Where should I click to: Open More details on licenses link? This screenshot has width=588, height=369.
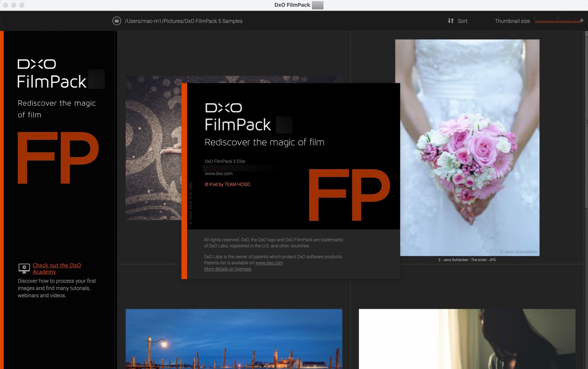228,269
